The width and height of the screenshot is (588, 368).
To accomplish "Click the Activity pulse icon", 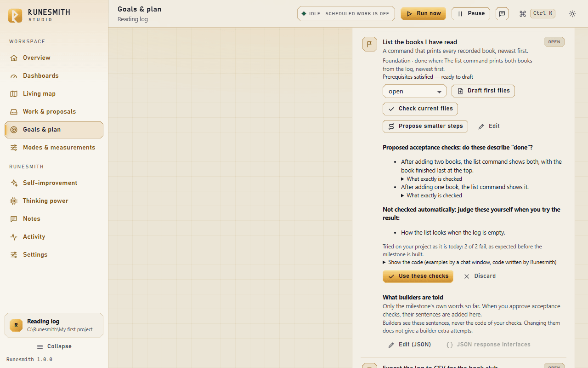I will (x=14, y=237).
